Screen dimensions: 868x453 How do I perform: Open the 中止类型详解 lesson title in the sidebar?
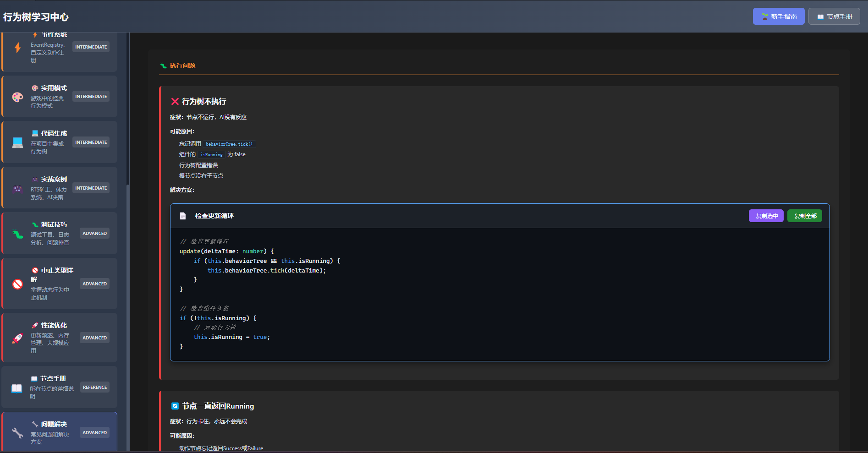(x=52, y=274)
